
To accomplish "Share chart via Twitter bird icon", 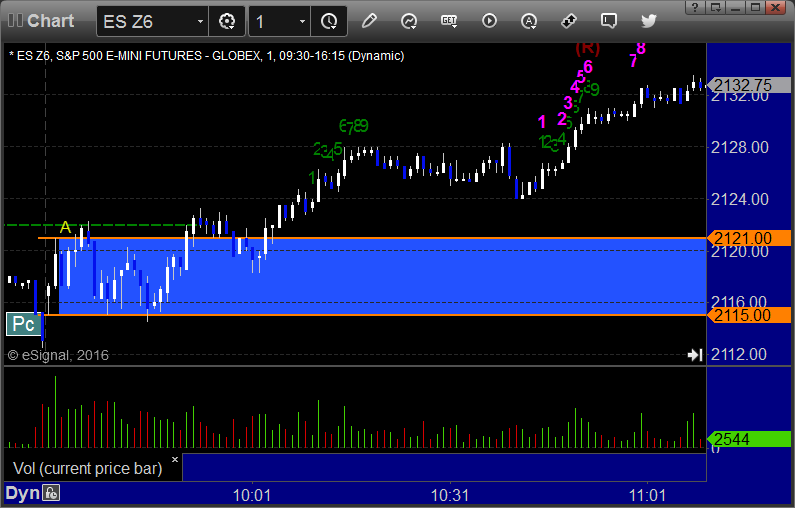I will pyautogui.click(x=649, y=21).
